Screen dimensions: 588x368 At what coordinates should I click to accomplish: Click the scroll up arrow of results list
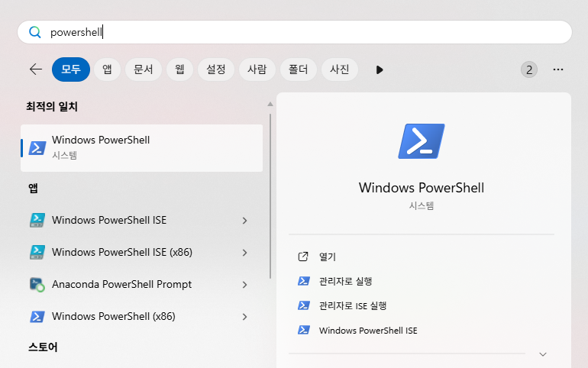[x=270, y=104]
